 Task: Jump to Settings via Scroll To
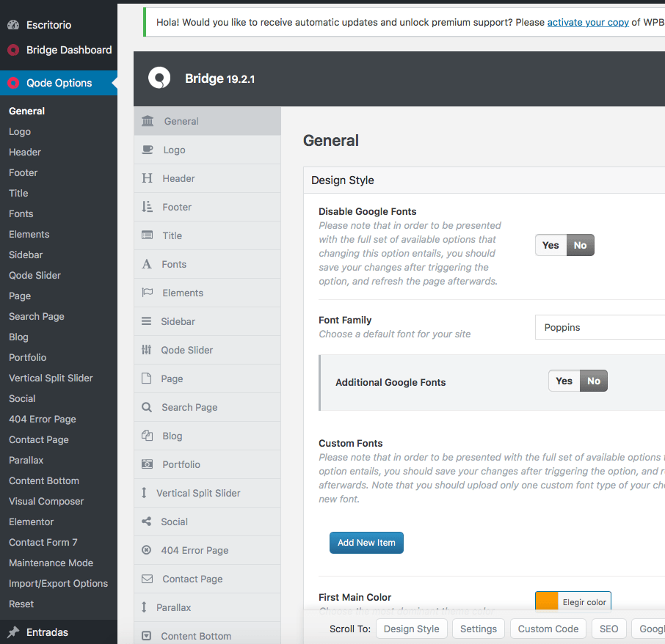click(479, 629)
